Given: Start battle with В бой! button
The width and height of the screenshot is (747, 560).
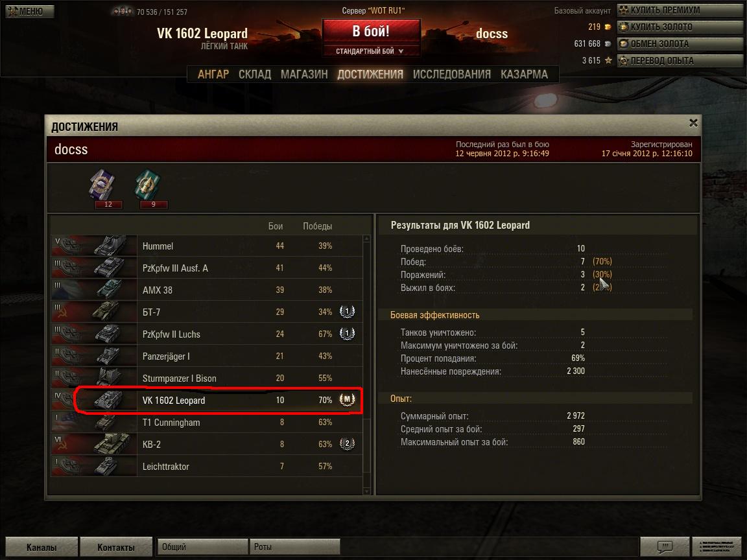Looking at the screenshot, I should pos(371,31).
